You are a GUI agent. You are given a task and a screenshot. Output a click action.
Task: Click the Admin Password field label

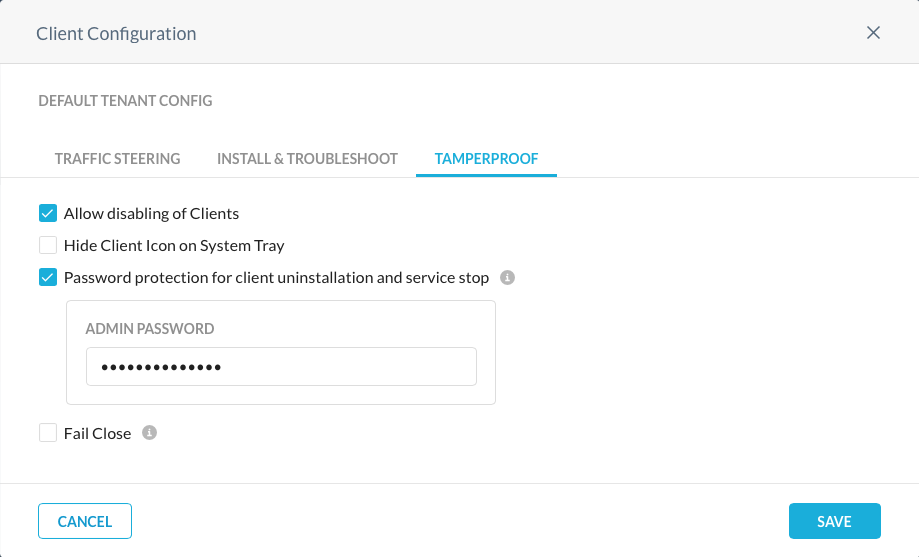[150, 329]
